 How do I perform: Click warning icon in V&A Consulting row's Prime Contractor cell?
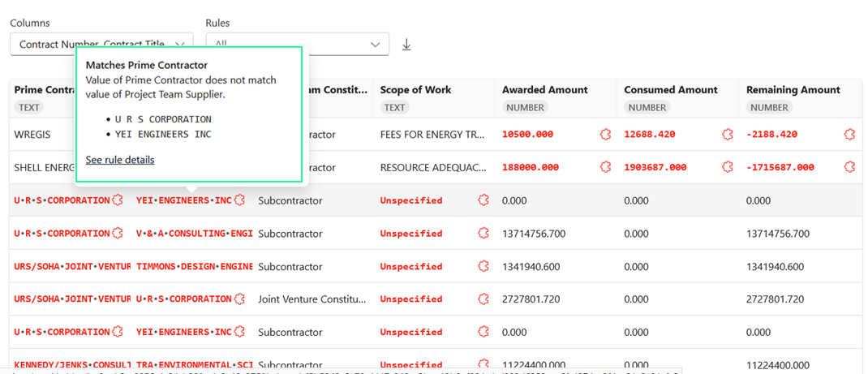pos(118,234)
